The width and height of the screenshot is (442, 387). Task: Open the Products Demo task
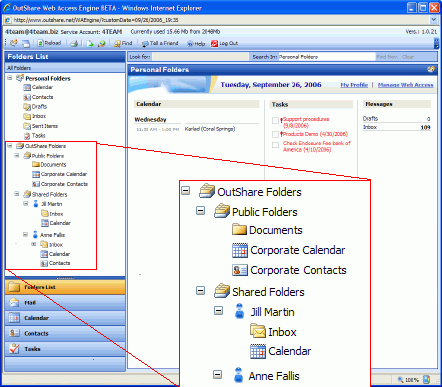coord(315,134)
